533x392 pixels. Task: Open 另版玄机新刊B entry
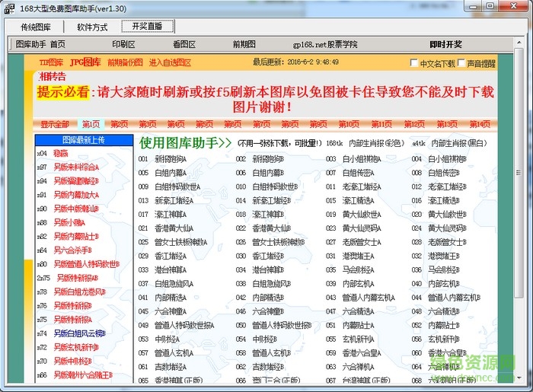(76, 348)
